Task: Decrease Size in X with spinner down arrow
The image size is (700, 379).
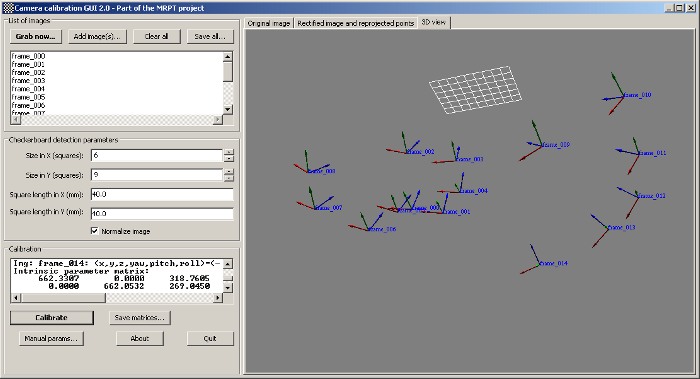Action: (229, 158)
